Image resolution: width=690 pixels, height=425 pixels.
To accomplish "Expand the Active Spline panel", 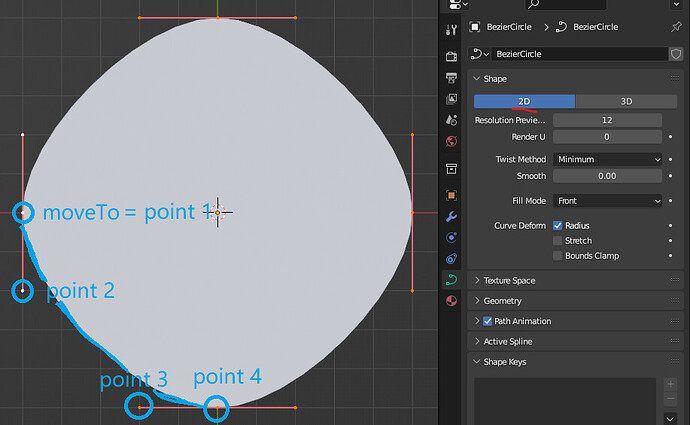I will tap(477, 341).
